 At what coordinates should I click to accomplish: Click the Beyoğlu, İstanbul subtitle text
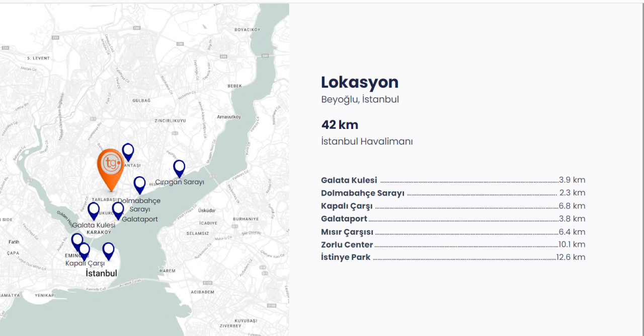[x=360, y=100]
